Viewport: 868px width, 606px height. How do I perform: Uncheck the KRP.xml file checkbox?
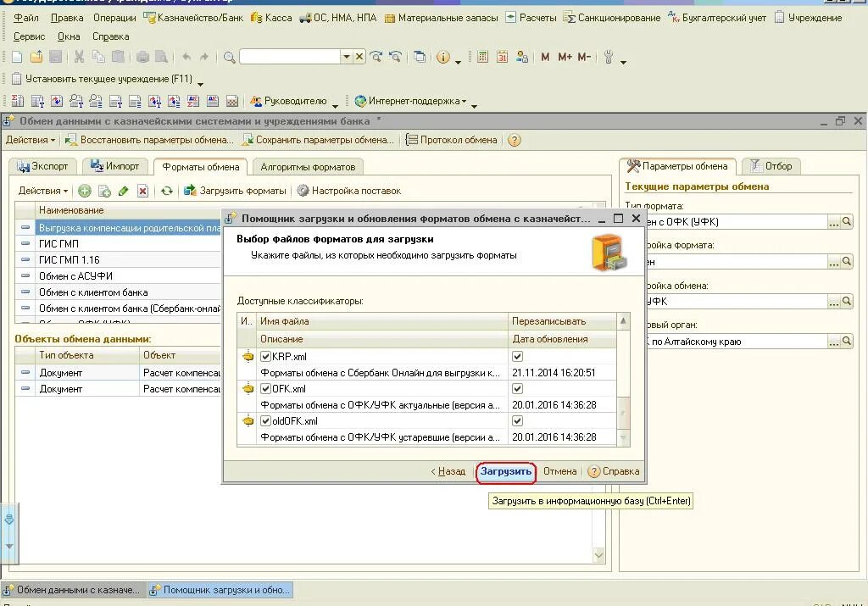pyautogui.click(x=265, y=357)
